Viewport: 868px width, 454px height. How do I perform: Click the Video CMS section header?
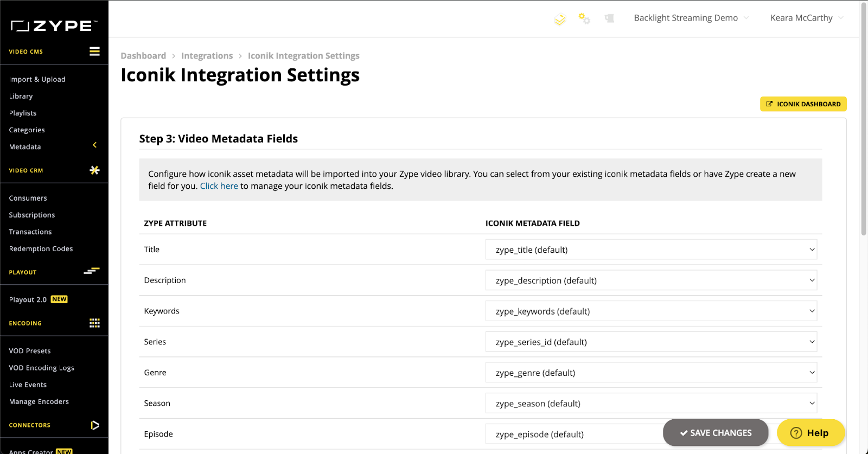coord(26,52)
